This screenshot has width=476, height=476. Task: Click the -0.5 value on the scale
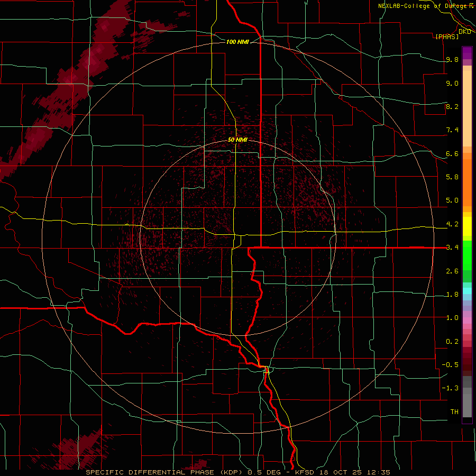pos(450,364)
